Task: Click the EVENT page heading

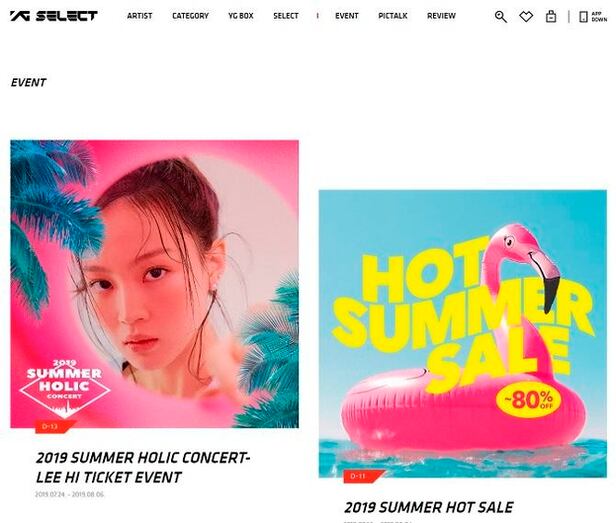Action: click(x=28, y=83)
